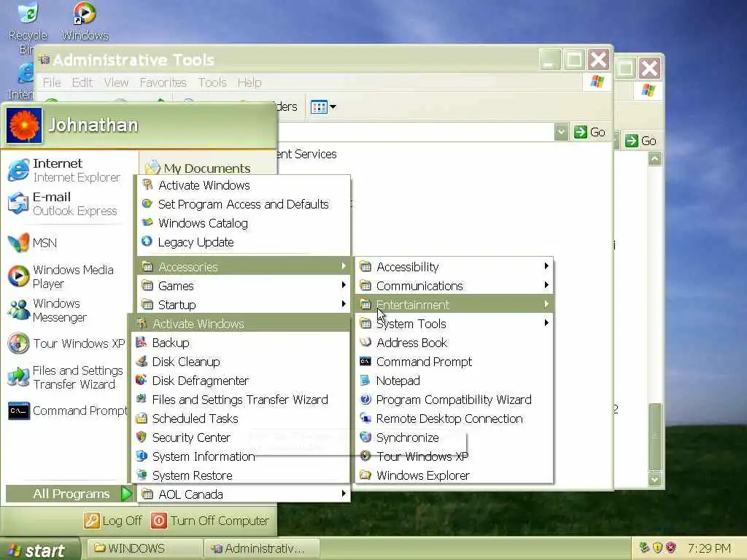Expand the Startup submenu

[x=244, y=305]
